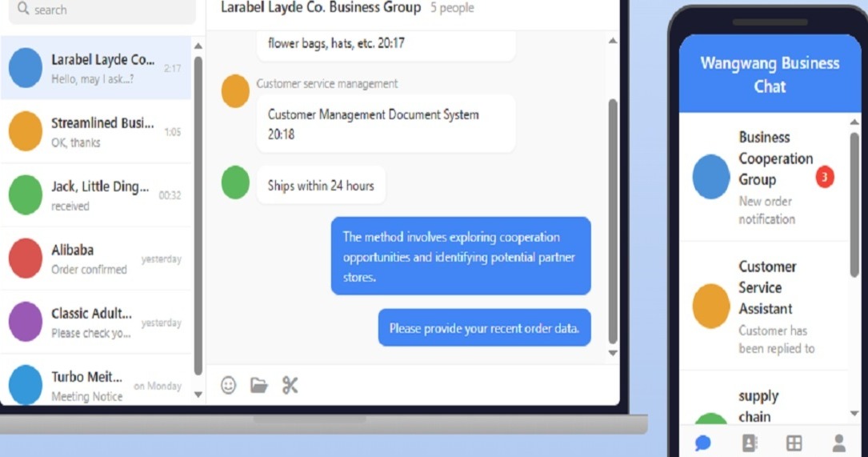Click the emoji smiley icon

pos(228,385)
